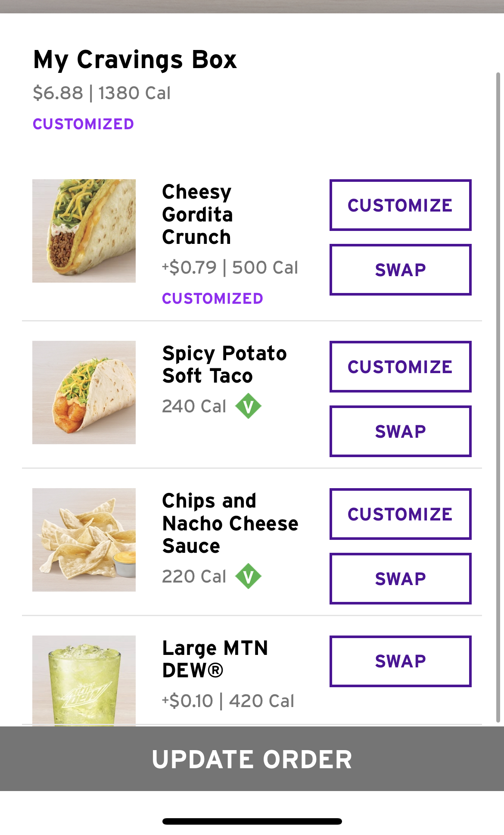
Task: Tap the Large MTN DEW item name
Action: pos(215,659)
